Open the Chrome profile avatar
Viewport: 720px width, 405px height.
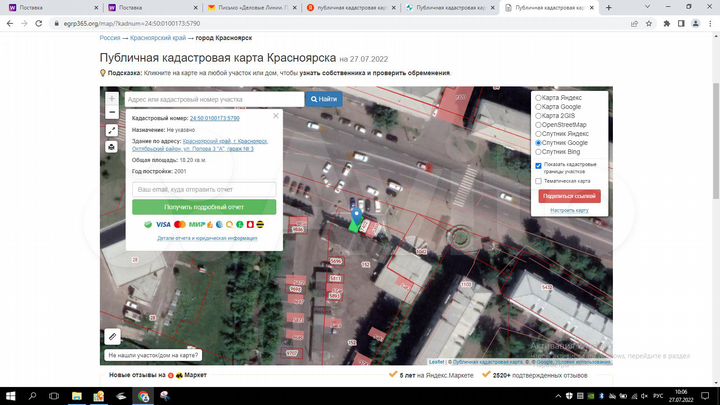696,23
